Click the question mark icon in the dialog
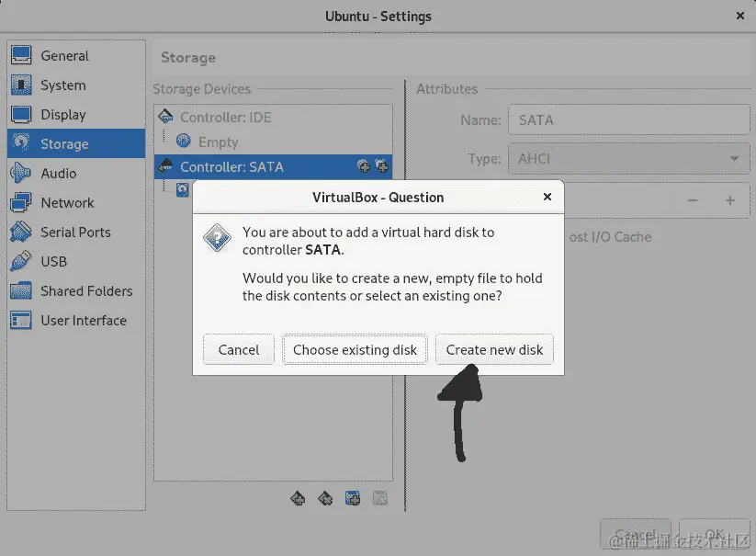756x556 pixels. click(218, 237)
